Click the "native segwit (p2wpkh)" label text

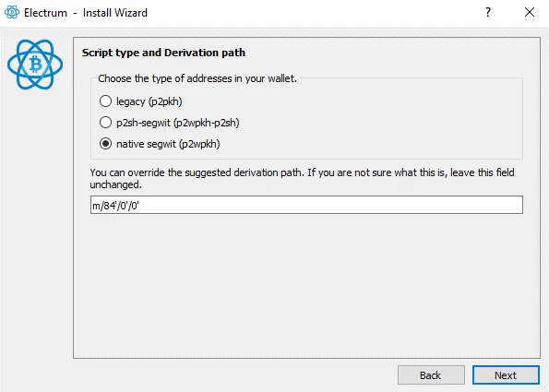168,144
